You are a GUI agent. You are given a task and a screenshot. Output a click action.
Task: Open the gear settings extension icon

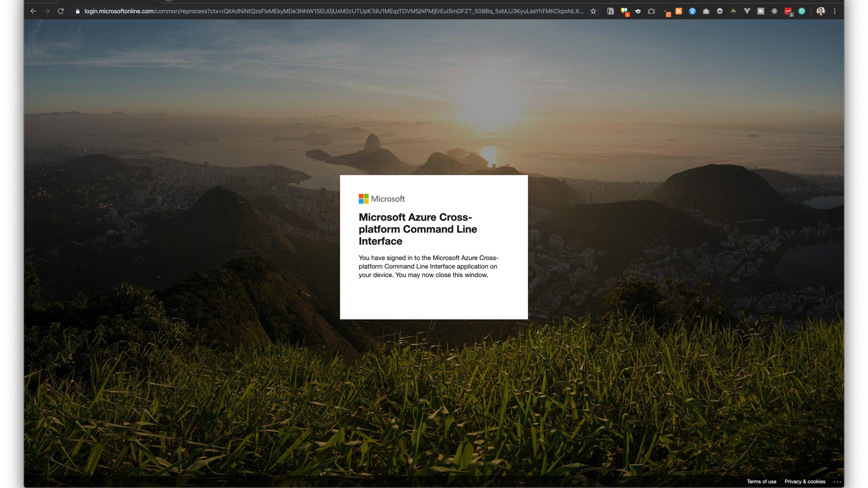click(720, 11)
